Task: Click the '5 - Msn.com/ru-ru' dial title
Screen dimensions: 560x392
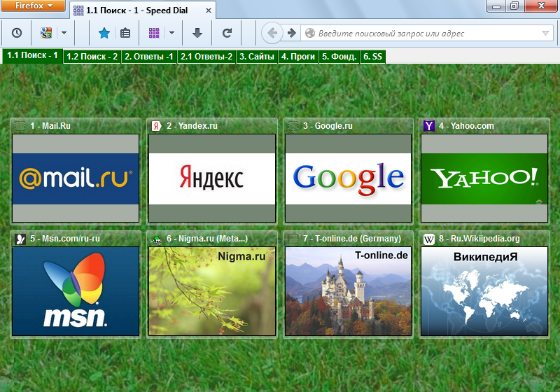Action: tap(65, 239)
